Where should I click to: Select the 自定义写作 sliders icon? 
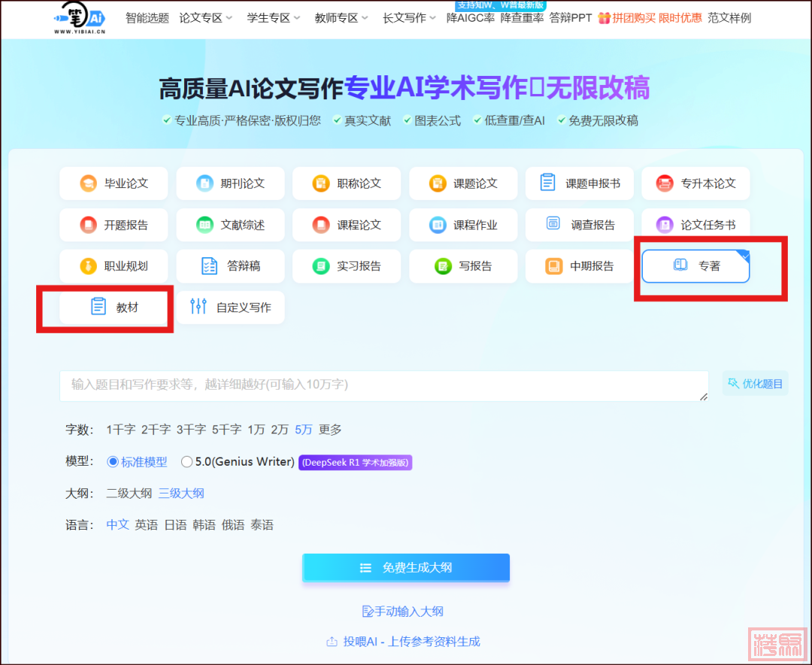(198, 307)
